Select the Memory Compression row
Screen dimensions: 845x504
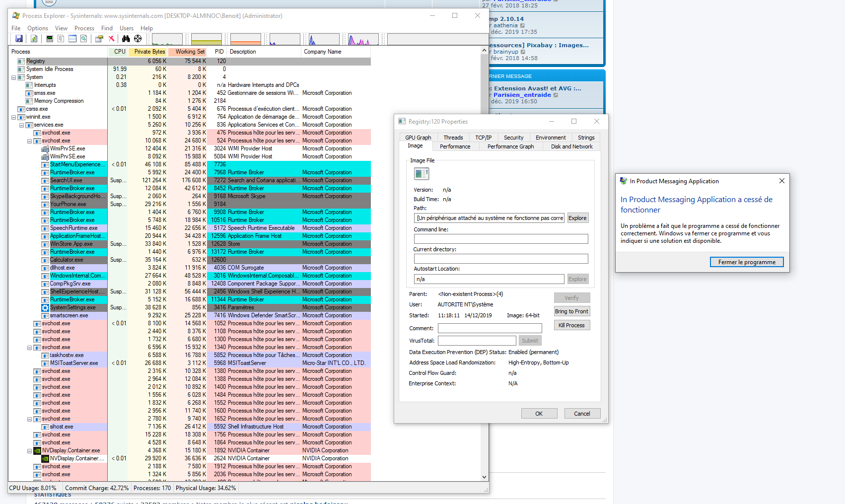point(189,101)
